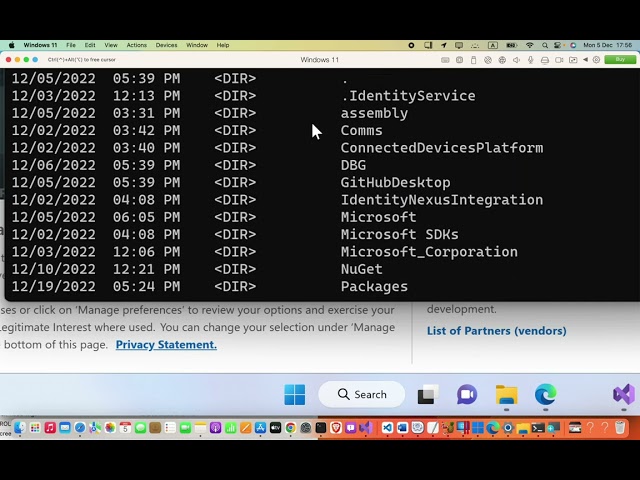Open Mail app in the Dock
Screen dimensions: 640x480
[65, 427]
